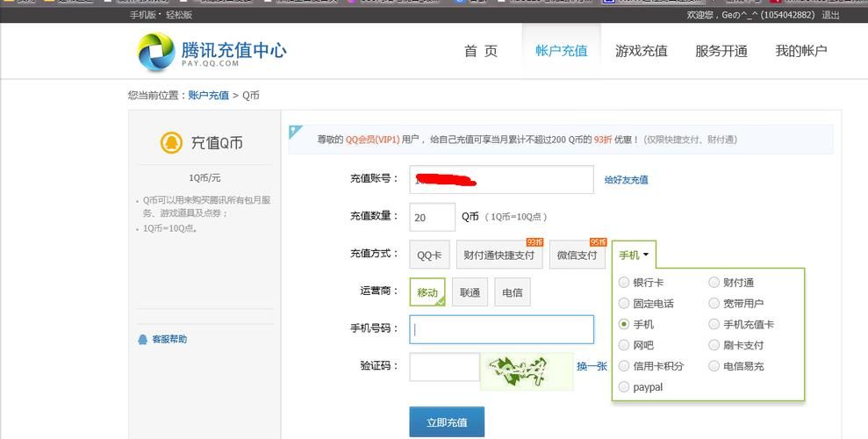868x439 pixels.
Task: Click the username Geの^_^ in top bar
Action: point(740,15)
